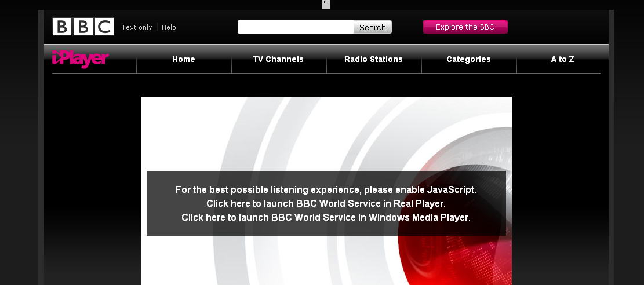Click the Explore the BBC button
Viewport: 644px width, 285px height.
[465, 27]
